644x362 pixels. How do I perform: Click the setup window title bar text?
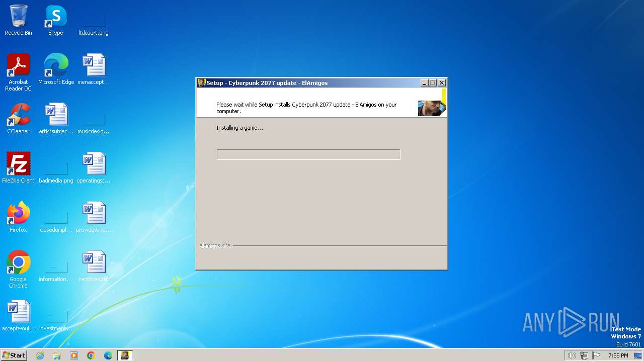(267, 83)
